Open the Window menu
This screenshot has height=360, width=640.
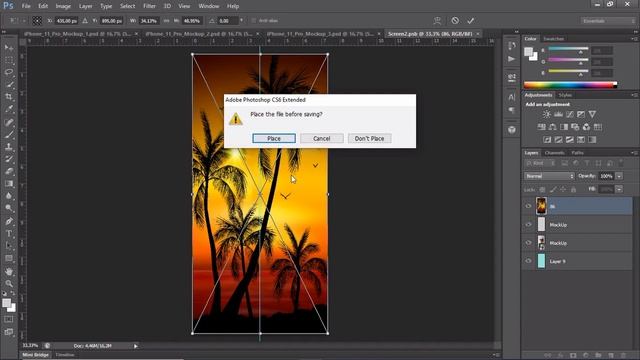tap(209, 6)
